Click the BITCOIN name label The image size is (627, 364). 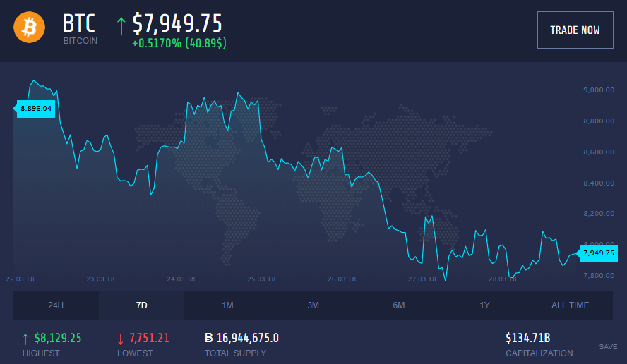click(80, 41)
